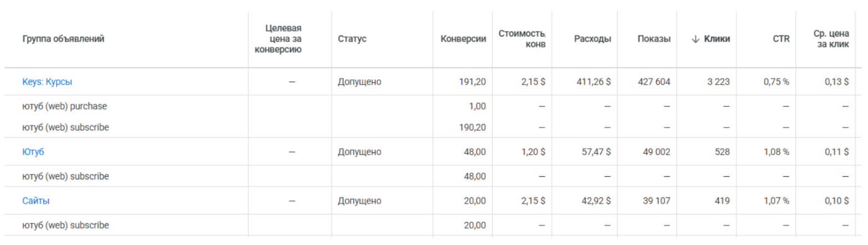Sort by Ср. цена за клик header
The width and height of the screenshot is (868, 245).
point(831,39)
